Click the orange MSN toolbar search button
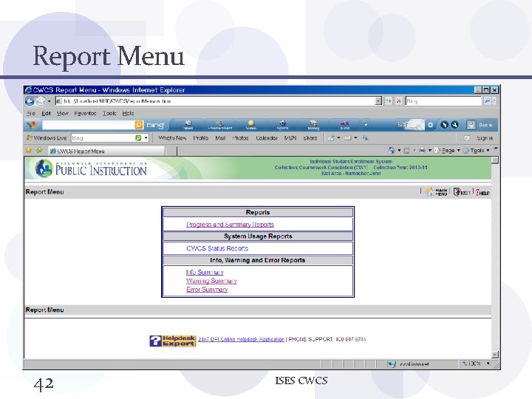 139,125
